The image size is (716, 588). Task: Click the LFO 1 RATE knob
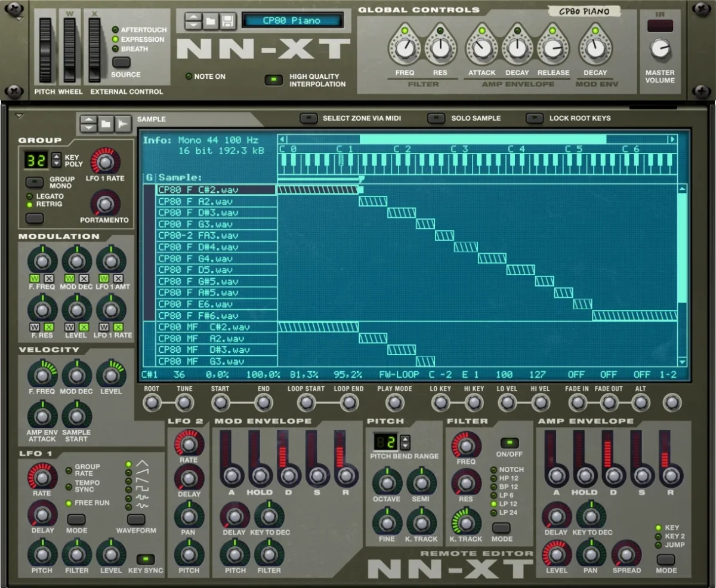coord(42,476)
